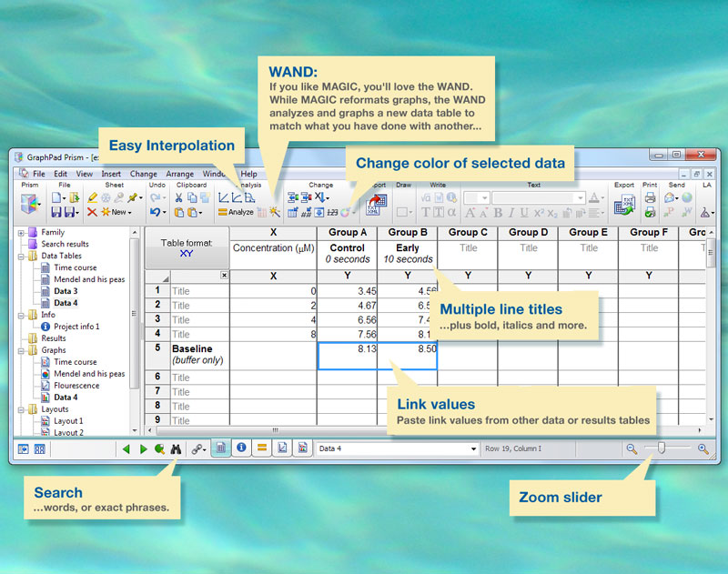Image resolution: width=728 pixels, height=574 pixels.
Task: Click the yellow highlighter sheet icon
Action: [92, 197]
